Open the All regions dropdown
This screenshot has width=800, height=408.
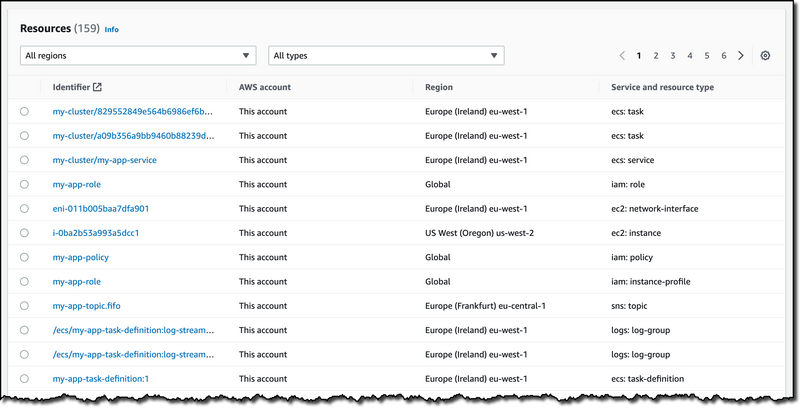137,56
